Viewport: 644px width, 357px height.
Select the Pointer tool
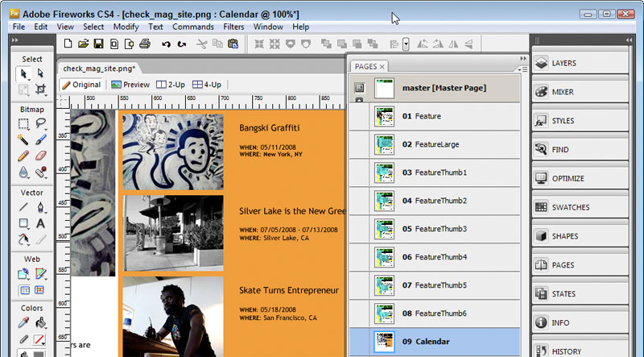[23, 74]
